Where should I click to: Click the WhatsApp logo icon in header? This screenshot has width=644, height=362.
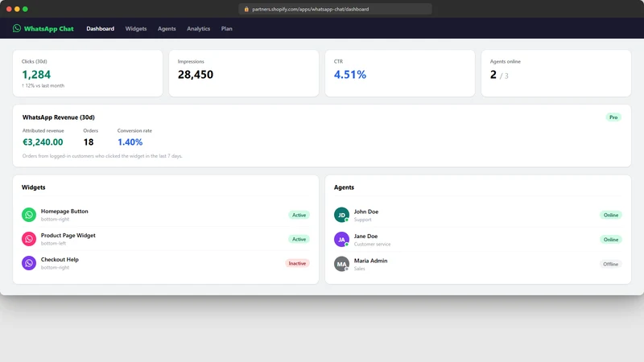click(16, 28)
